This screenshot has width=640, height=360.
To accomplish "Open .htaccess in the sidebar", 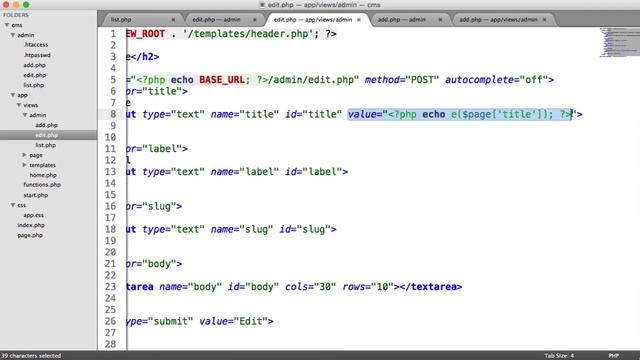I will tap(36, 45).
